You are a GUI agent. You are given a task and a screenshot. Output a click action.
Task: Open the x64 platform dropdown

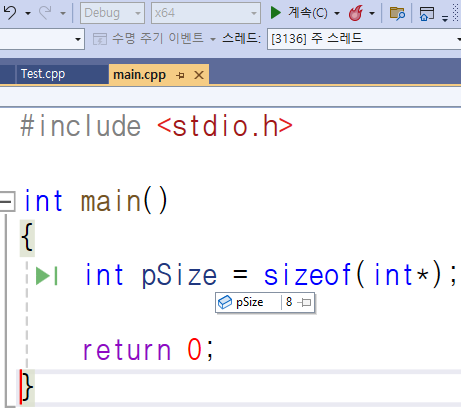point(206,13)
